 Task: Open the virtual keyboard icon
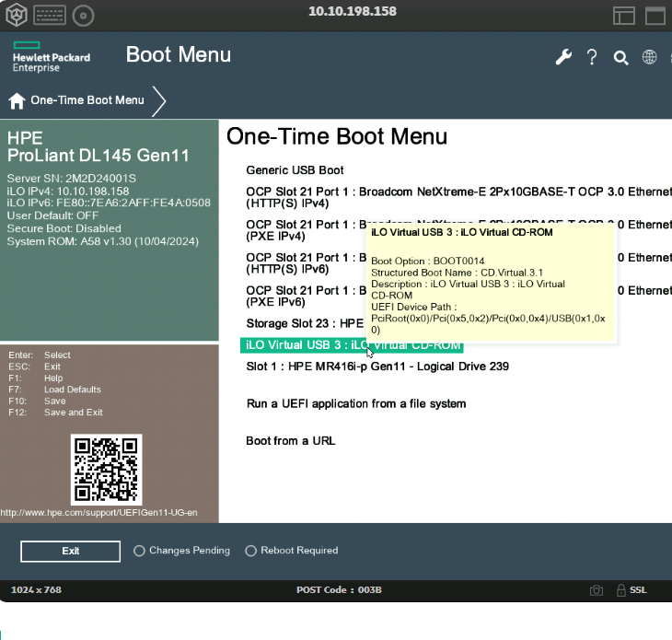pyautogui.click(x=50, y=16)
